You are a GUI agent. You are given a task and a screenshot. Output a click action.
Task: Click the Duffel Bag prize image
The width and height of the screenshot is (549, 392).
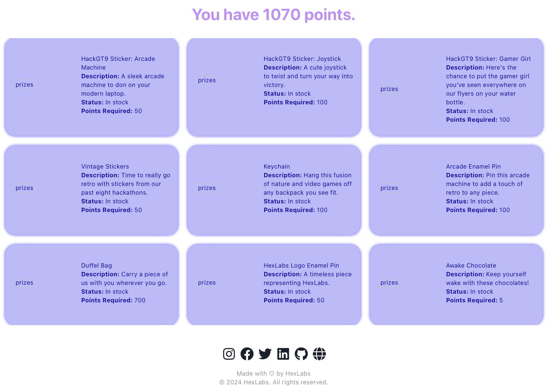point(25,283)
